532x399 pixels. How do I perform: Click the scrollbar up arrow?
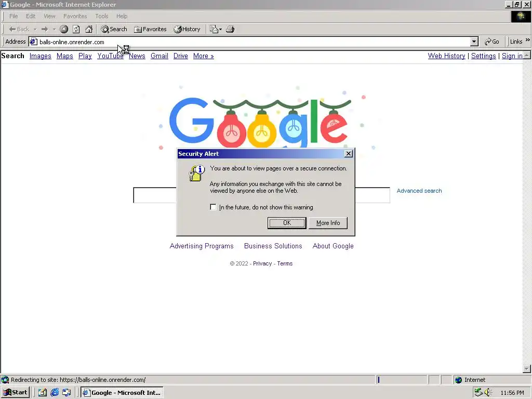coord(527,55)
